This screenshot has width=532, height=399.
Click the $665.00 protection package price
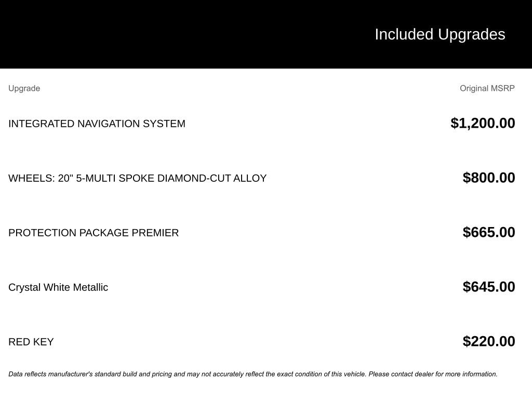[488, 232]
